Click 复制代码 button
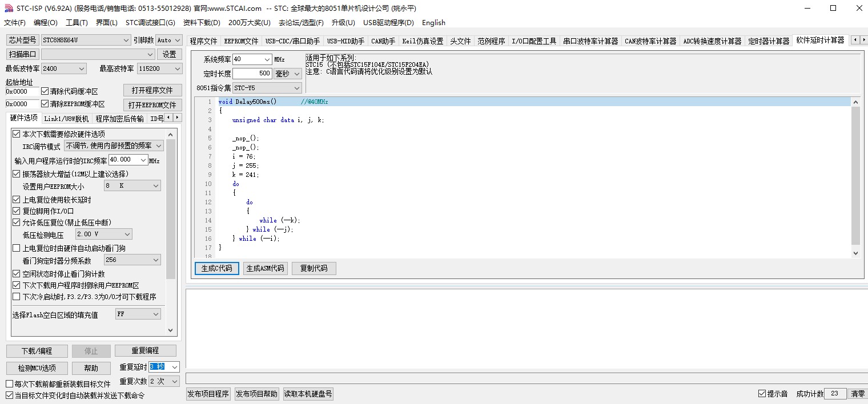 (x=314, y=268)
